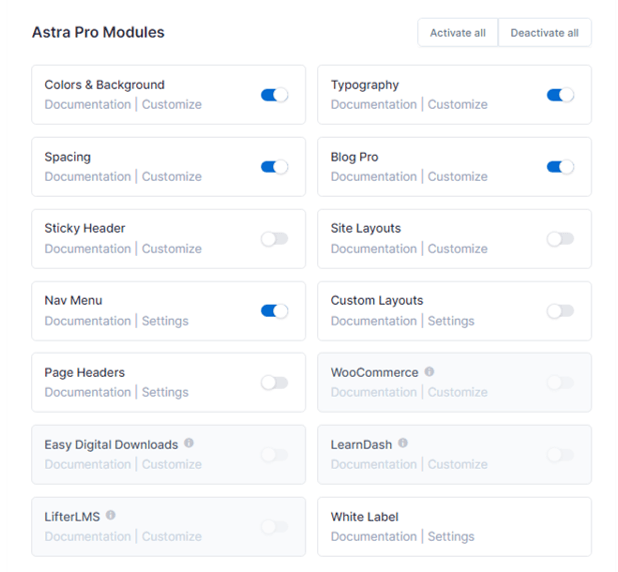Enable the Sticky Header module toggle

coord(275,239)
